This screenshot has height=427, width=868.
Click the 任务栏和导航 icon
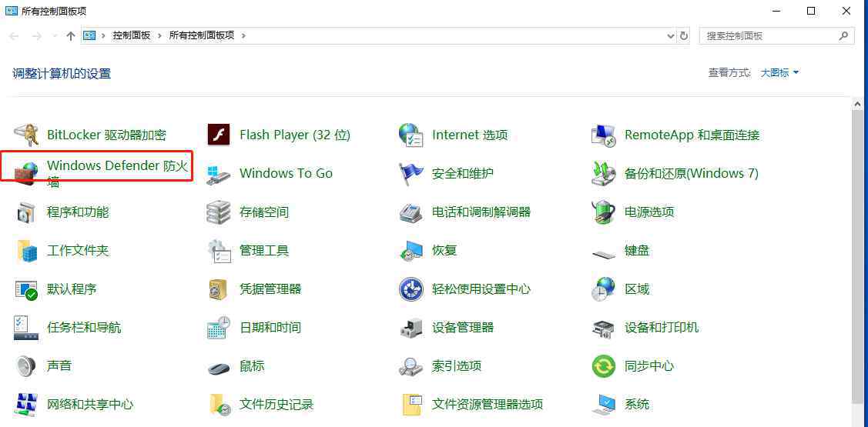tap(25, 328)
